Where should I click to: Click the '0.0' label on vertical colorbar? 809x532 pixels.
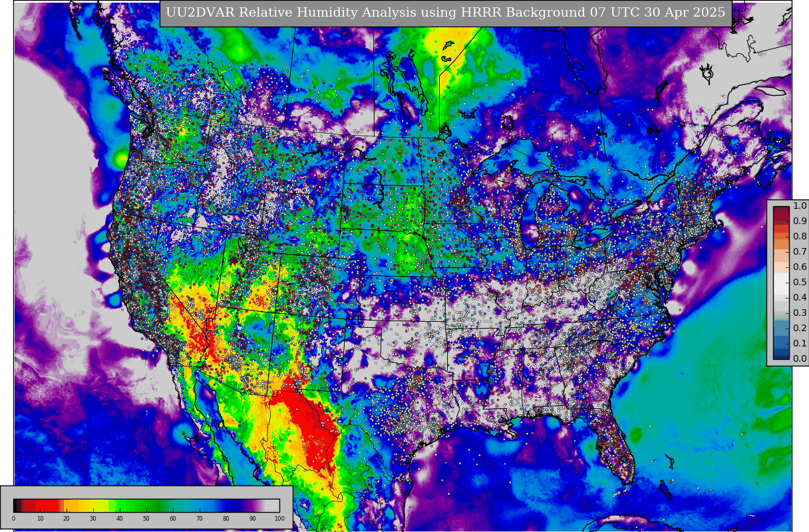coord(800,359)
